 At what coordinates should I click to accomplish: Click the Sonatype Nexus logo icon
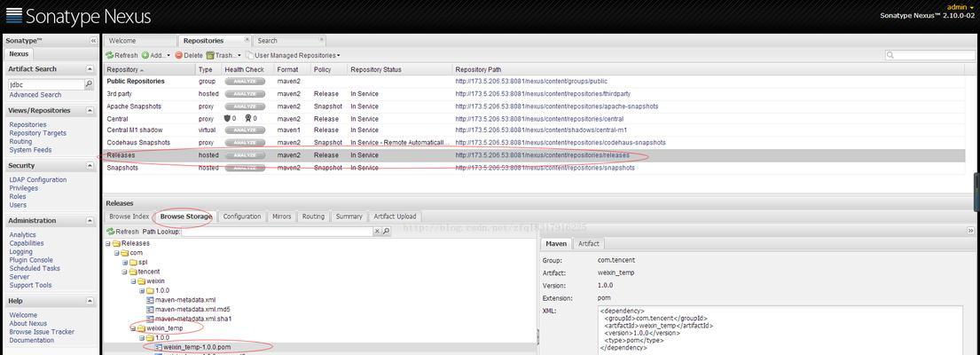[x=14, y=16]
